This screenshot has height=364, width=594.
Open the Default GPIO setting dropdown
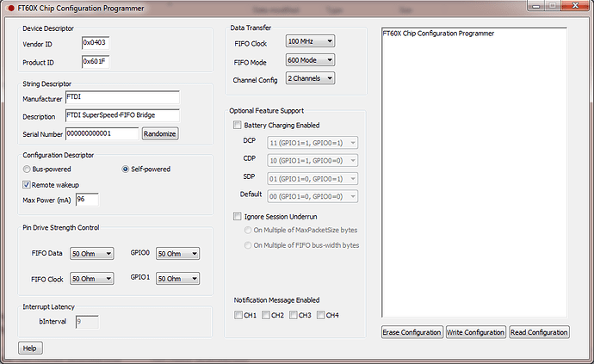[x=312, y=196]
